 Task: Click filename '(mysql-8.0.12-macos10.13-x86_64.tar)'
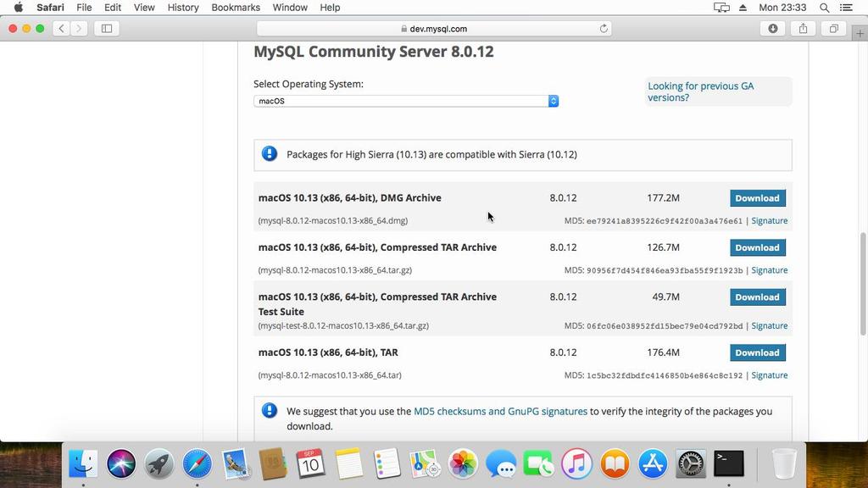pyautogui.click(x=330, y=375)
